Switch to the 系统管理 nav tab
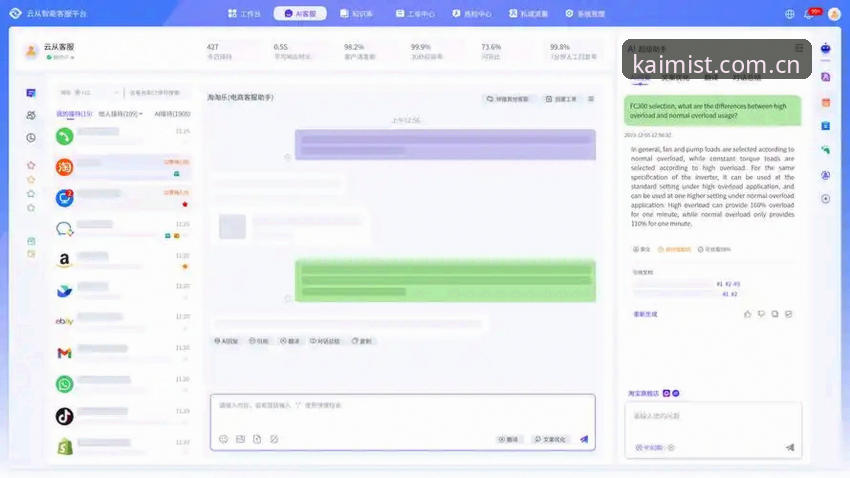The height and width of the screenshot is (478, 850). [x=585, y=14]
